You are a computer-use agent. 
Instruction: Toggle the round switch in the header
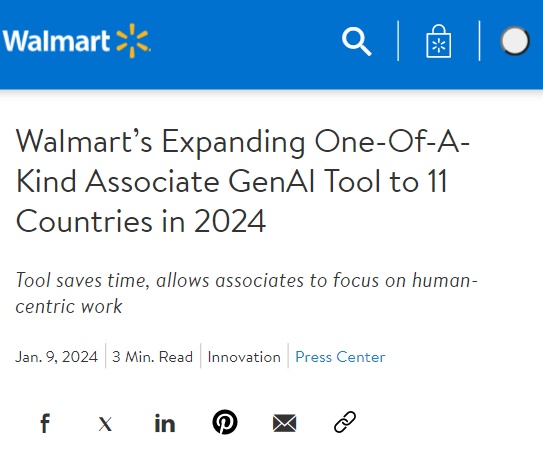coord(515,41)
